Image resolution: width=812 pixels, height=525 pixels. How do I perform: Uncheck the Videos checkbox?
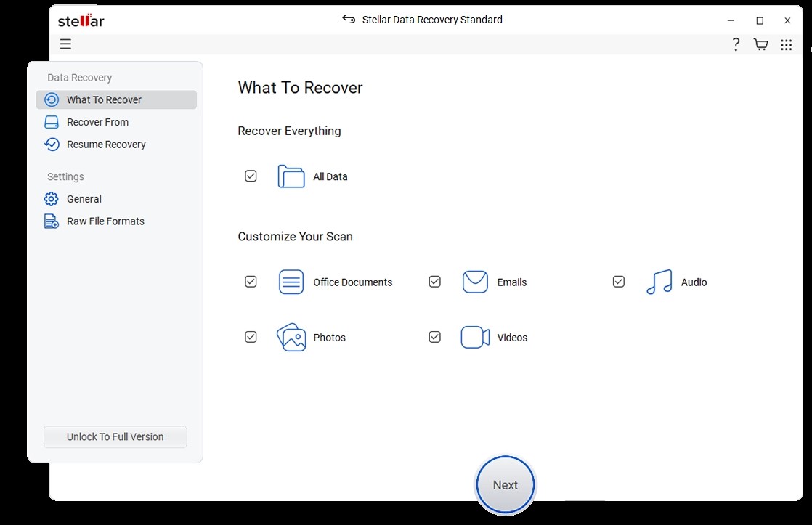(434, 336)
